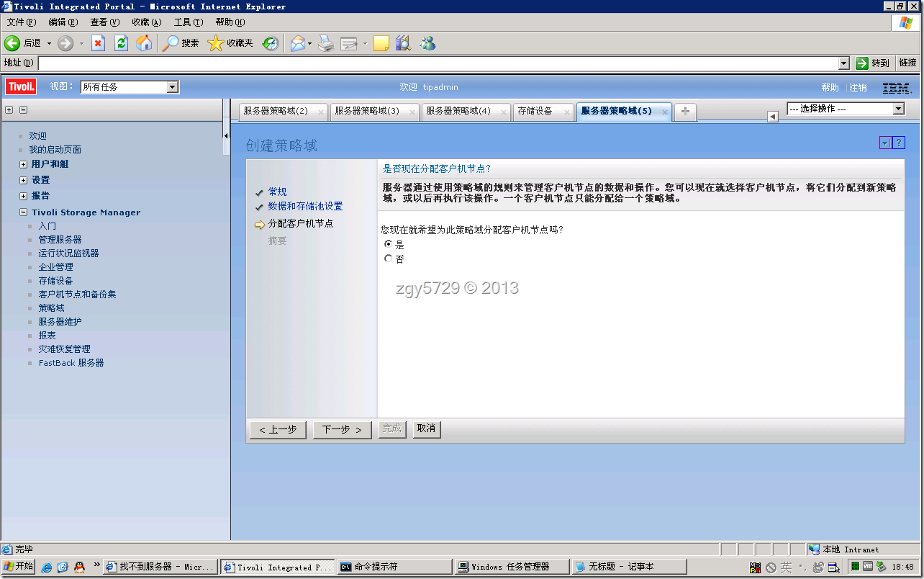Expand the 设置 tree node
This screenshot has height=579, width=924.
(x=24, y=180)
